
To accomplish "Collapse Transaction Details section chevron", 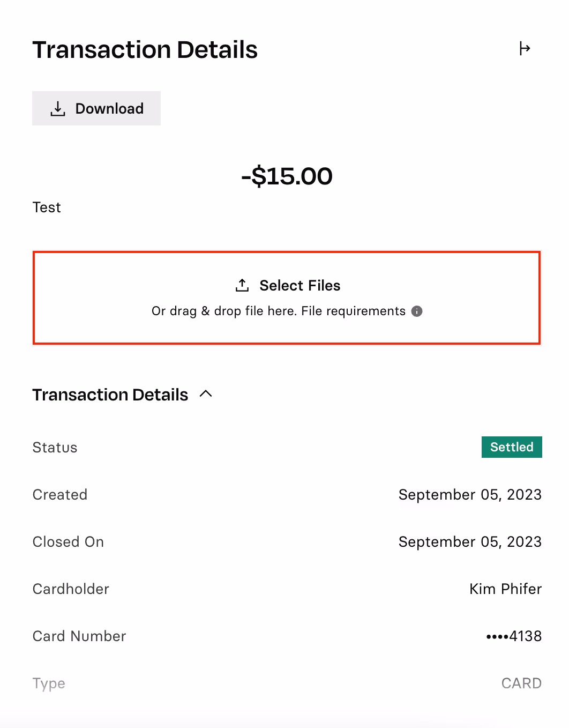I will [x=206, y=394].
